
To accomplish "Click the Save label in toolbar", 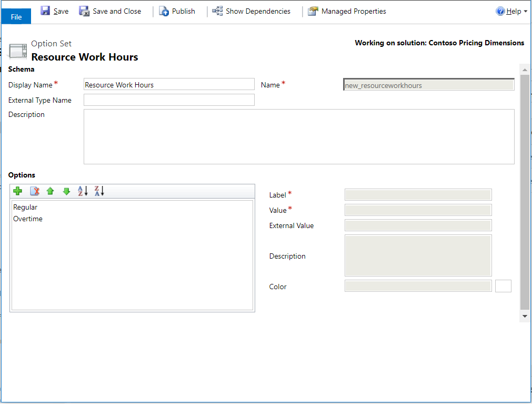I will pyautogui.click(x=61, y=11).
